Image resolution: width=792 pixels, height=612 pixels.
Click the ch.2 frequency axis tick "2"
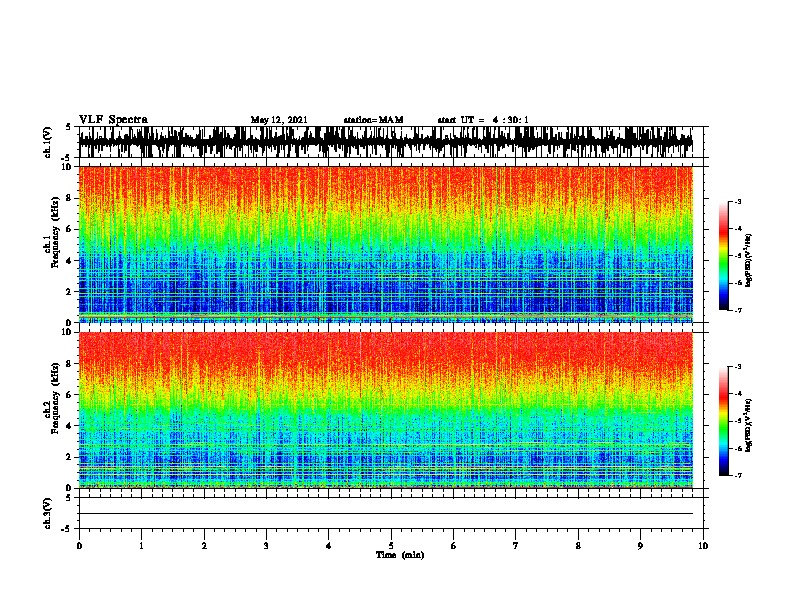pos(69,457)
